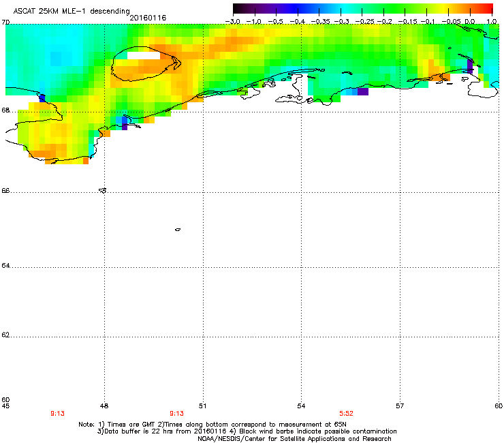Click the '-0.1' color scale label

pos(428,22)
